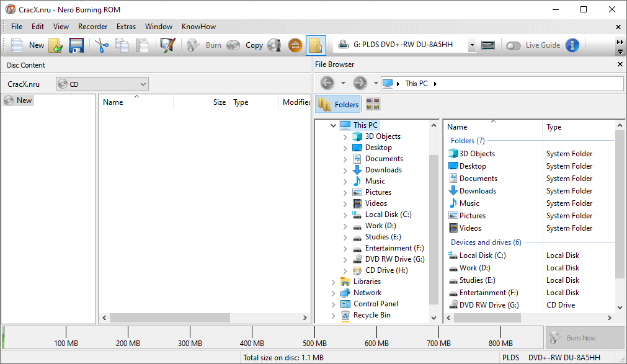This screenshot has width=627, height=364.
Task: Open the Extras menu
Action: (126, 27)
